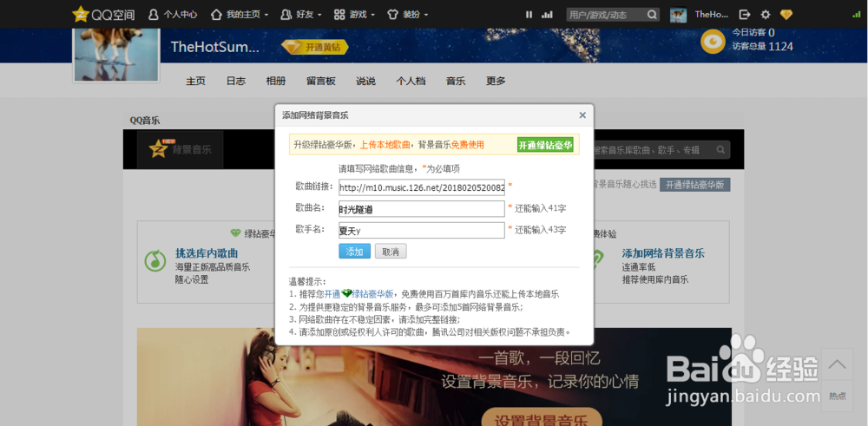Click the 绿钻豪华版 link in tip 1
This screenshot has width=868, height=426.
pyautogui.click(x=372, y=294)
